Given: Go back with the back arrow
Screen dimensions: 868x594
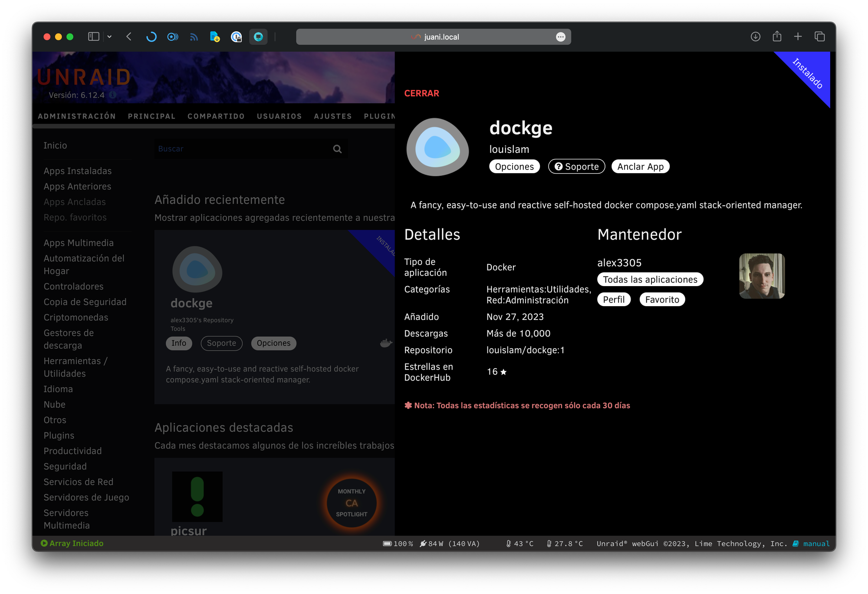Looking at the screenshot, I should tap(129, 36).
